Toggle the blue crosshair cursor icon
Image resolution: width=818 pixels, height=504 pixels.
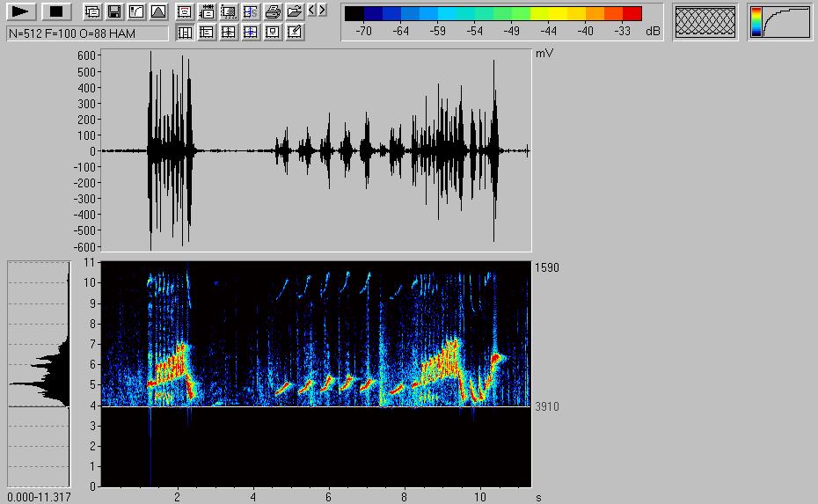click(x=251, y=33)
